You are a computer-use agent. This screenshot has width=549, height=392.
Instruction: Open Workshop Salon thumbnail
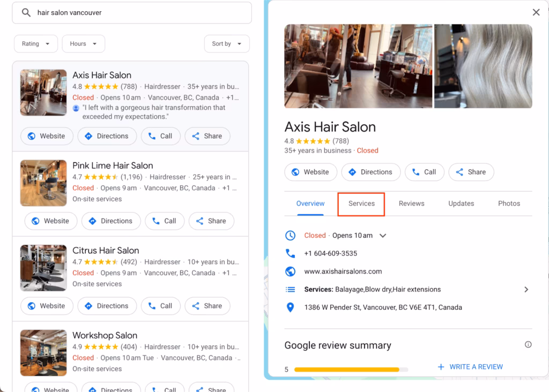pyautogui.click(x=43, y=353)
